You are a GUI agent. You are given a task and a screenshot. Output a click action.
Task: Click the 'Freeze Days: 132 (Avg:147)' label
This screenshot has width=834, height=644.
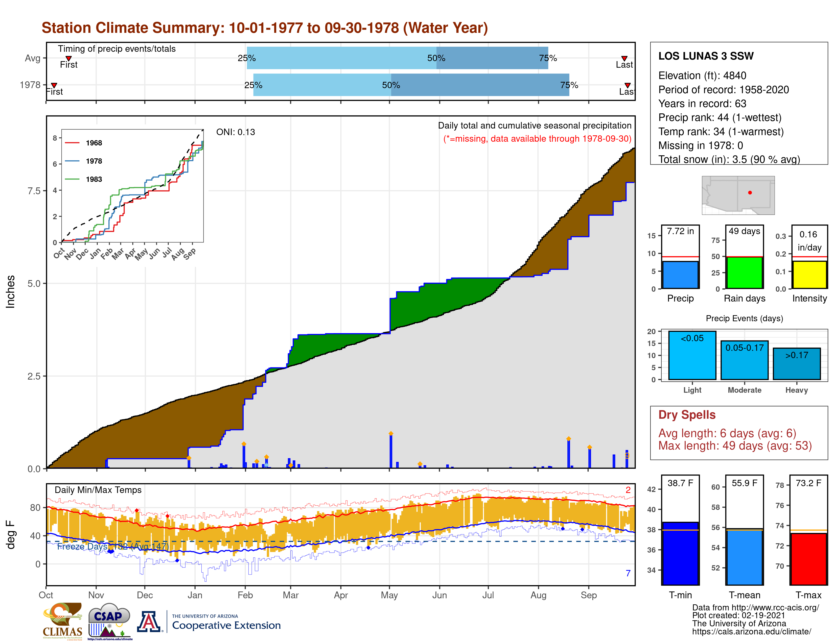[x=113, y=546]
